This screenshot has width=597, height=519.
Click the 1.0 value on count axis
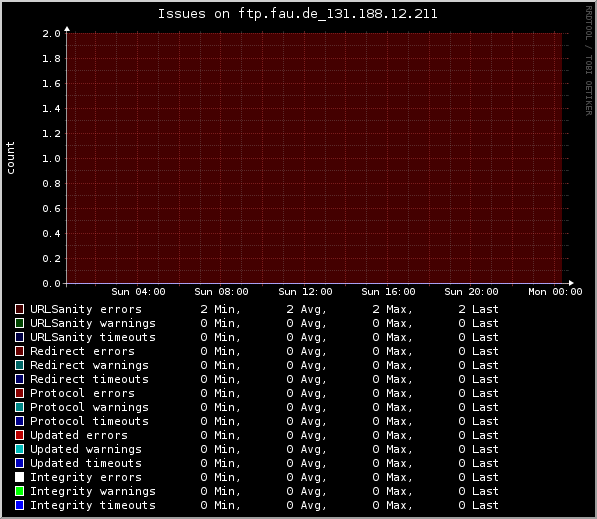[x=51, y=158]
